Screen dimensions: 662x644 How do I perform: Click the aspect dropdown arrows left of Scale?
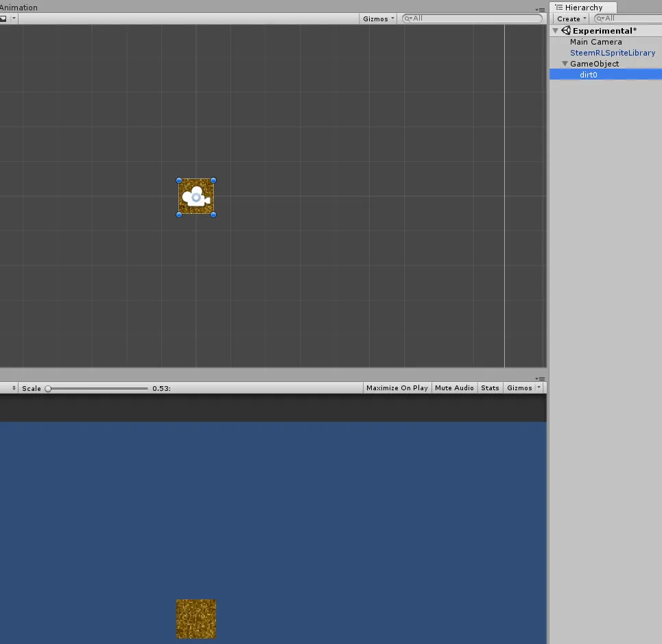click(14, 387)
